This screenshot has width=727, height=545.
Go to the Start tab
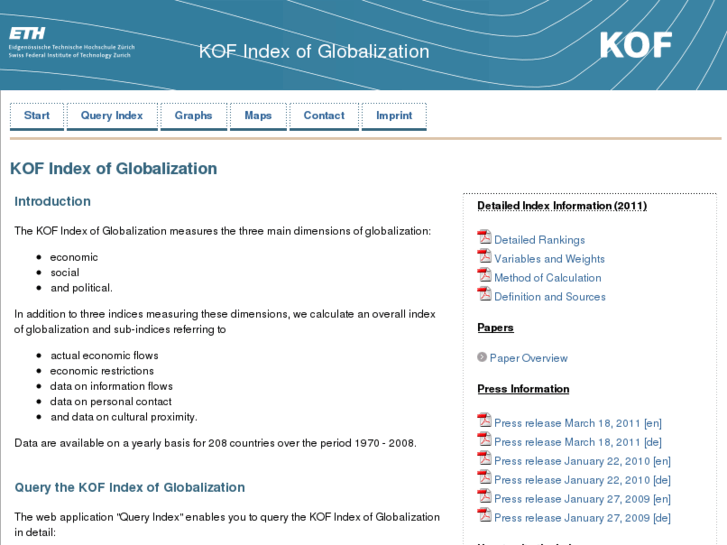tap(37, 116)
